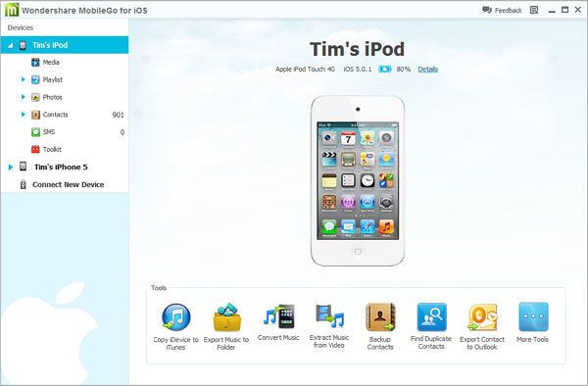The width and height of the screenshot is (588, 386).
Task: Open the Convert Music tool
Action: click(278, 322)
